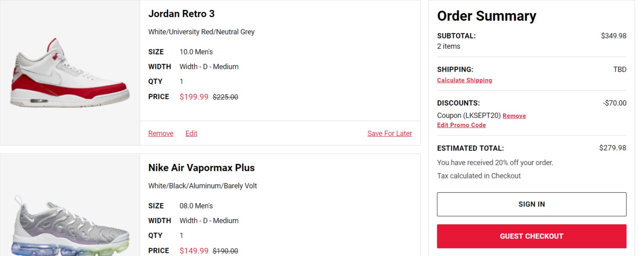
Task: Select the $279.98 estimated total
Action: (613, 148)
